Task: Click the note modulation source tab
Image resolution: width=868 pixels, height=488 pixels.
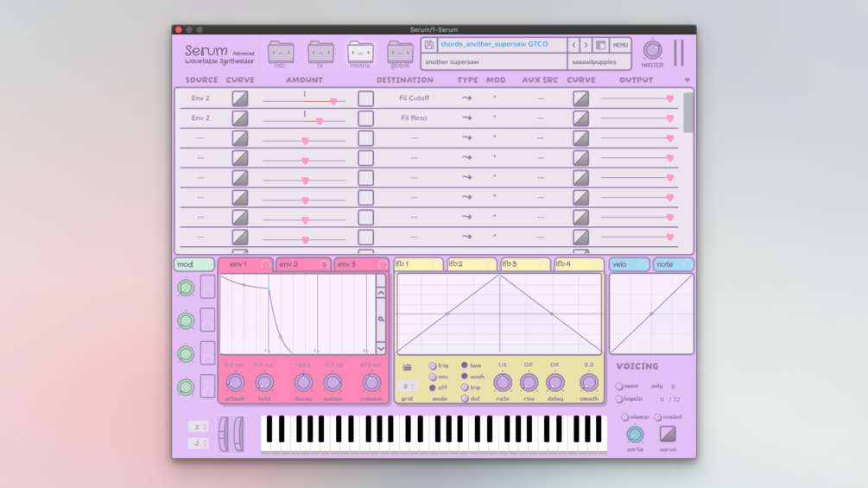Action: [674, 264]
